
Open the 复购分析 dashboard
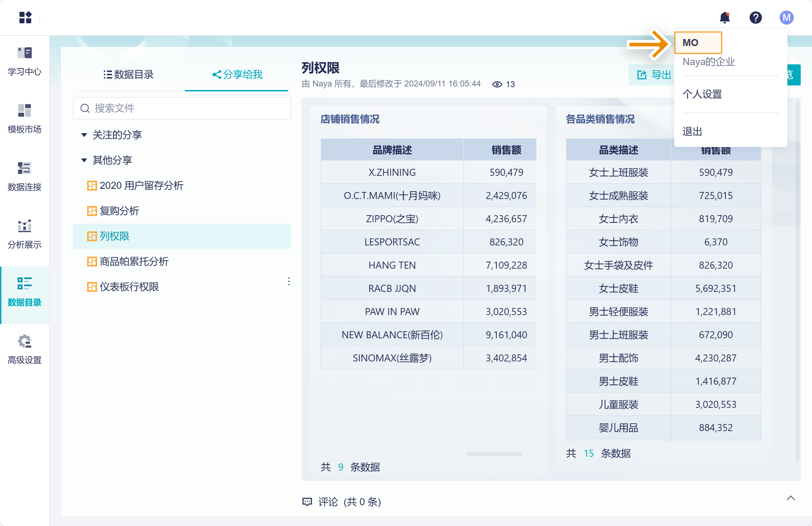pos(120,211)
